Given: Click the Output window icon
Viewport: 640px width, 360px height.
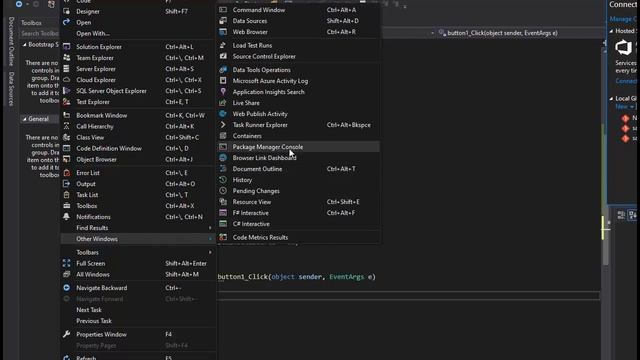Looking at the screenshot, I should point(67,184).
